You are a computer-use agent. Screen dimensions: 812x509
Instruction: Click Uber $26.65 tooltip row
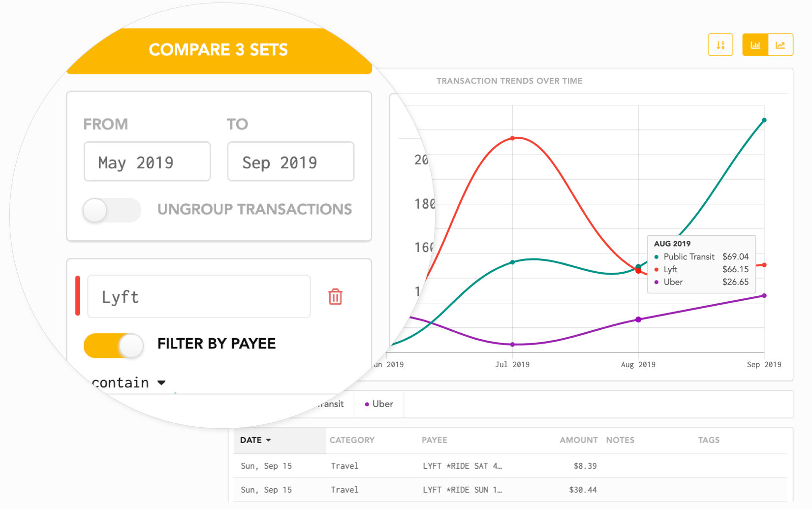pos(701,282)
